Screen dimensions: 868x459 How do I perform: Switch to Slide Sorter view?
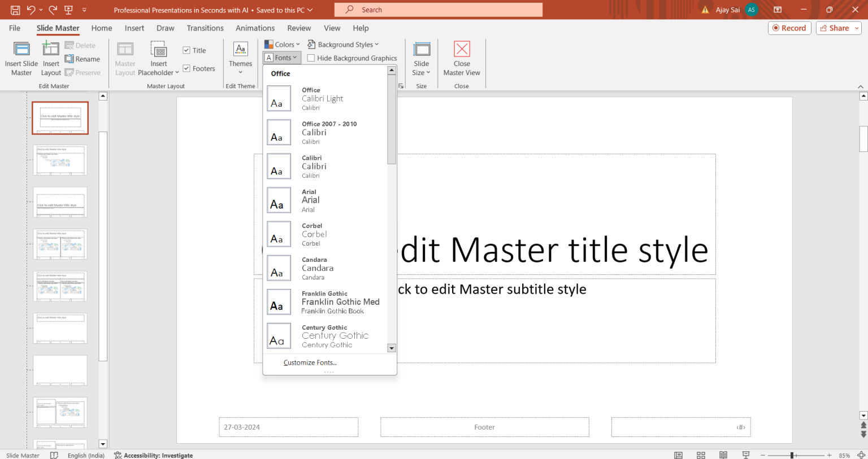[701, 455]
